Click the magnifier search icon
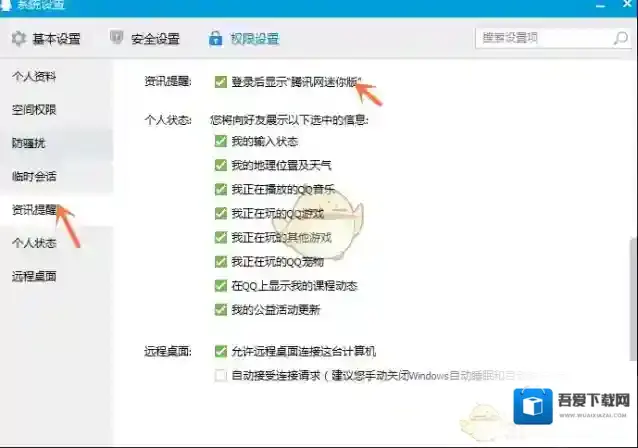The height and width of the screenshot is (448, 638). 621,38
